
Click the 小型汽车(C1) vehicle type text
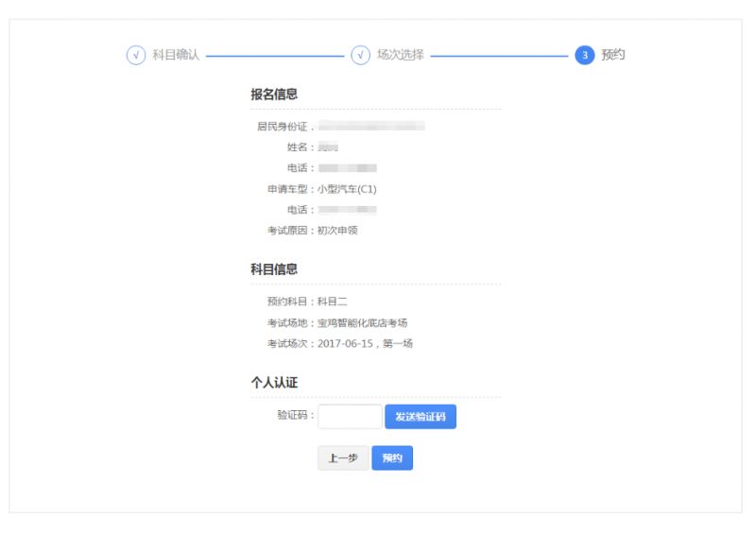[347, 189]
